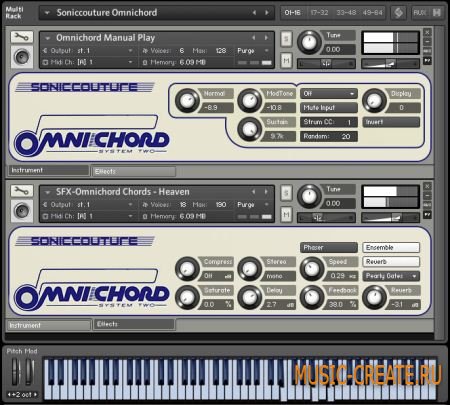Open the Off dropdown next to ModTone
The width and height of the screenshot is (450, 405).
(329, 94)
